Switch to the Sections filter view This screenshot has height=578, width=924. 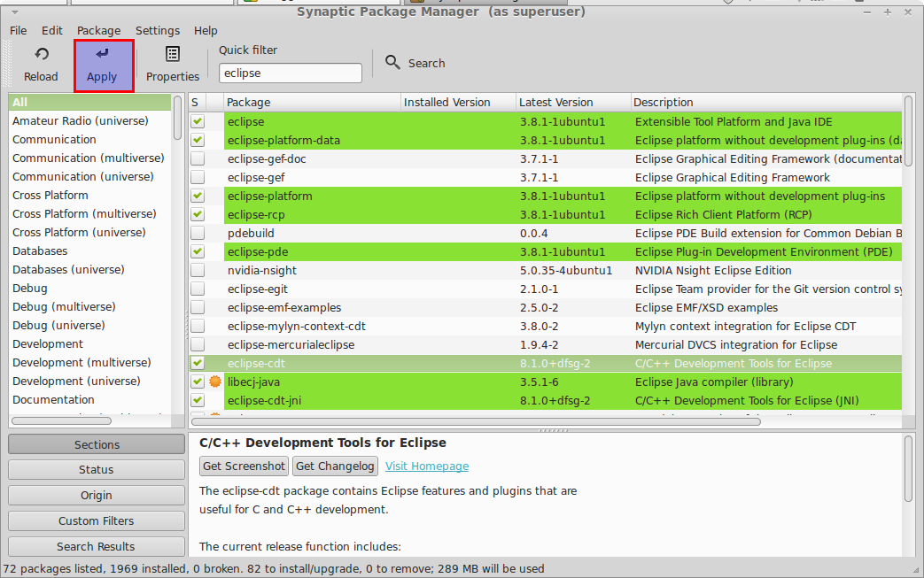pyautogui.click(x=97, y=444)
